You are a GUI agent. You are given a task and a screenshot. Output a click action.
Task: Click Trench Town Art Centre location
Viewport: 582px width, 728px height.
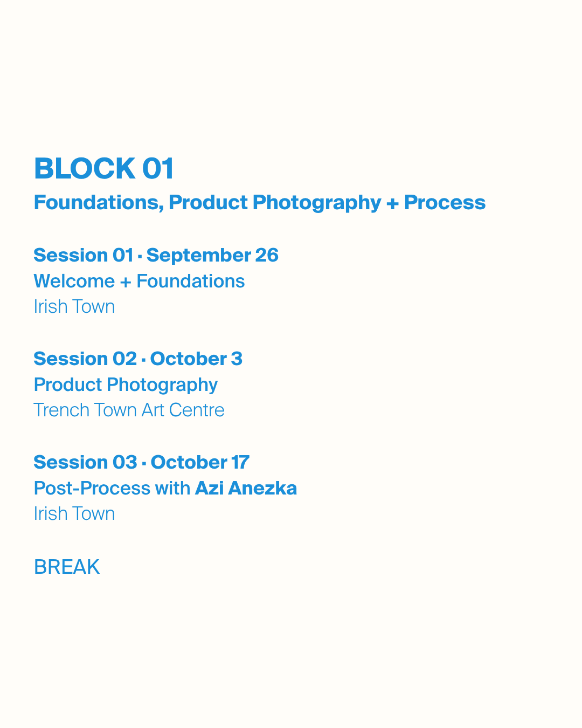[x=129, y=410]
